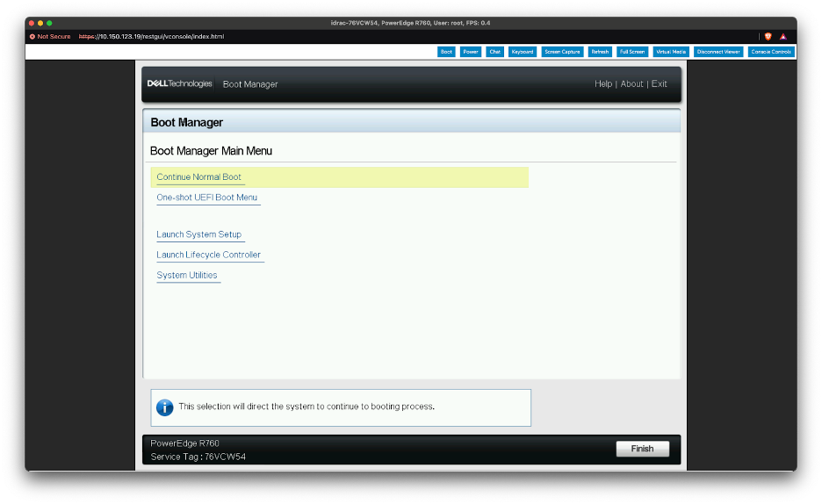Click the Not Secure warning icon

pos(32,37)
